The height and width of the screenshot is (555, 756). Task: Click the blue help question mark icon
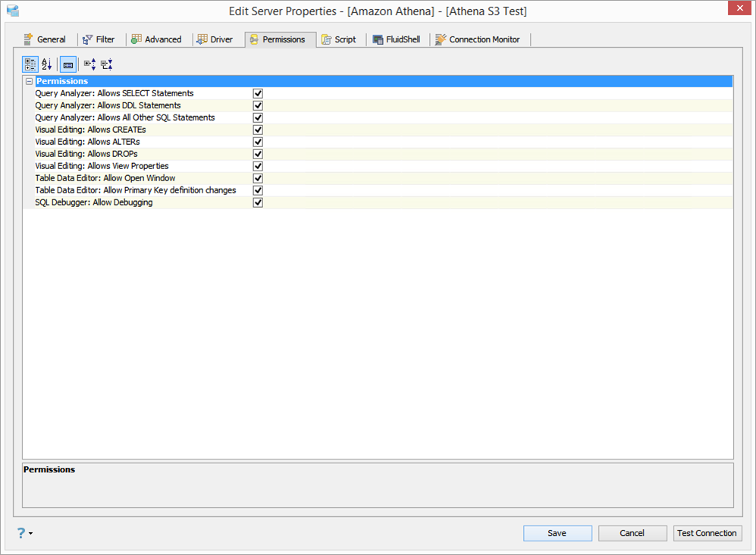(x=21, y=533)
